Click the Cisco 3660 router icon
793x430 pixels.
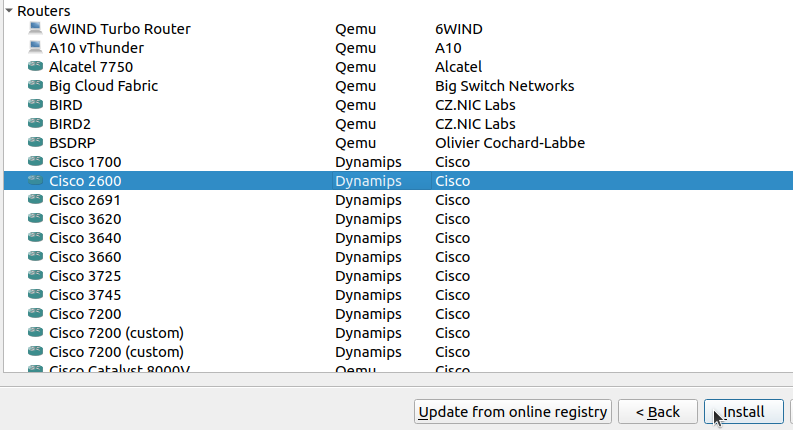35,256
